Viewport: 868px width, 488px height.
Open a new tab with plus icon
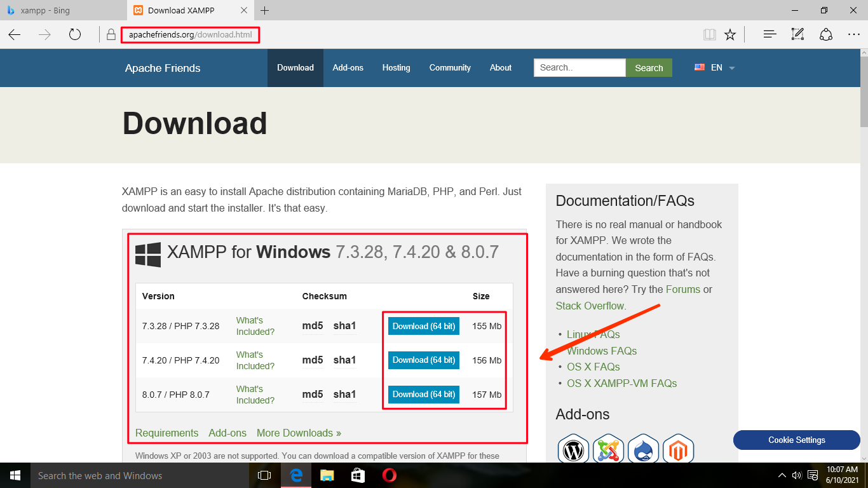pos(265,10)
